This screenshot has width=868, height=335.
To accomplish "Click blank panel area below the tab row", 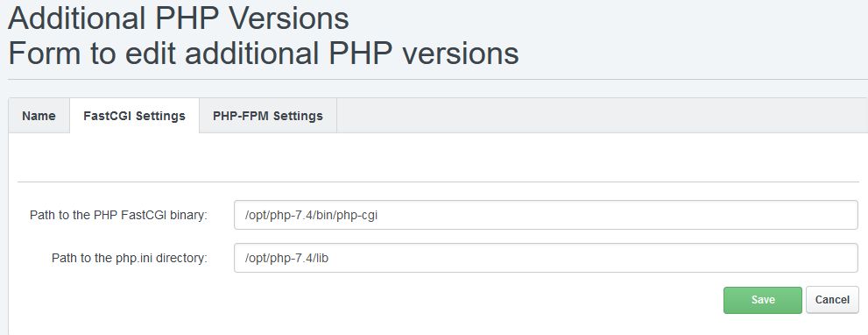I will 439,156.
